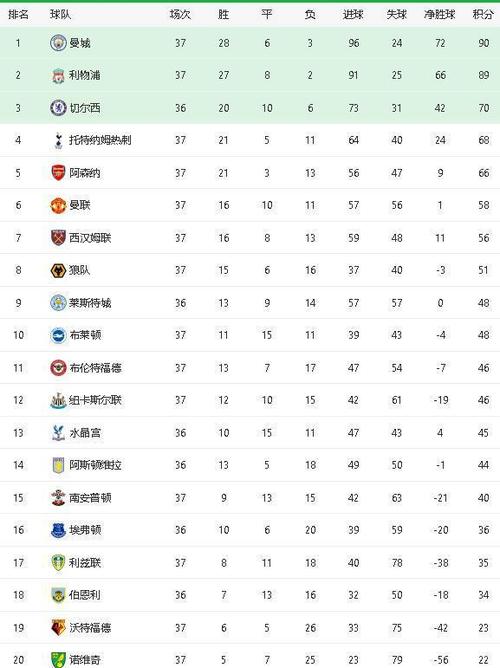500x668 pixels.
Task: Click the Manchester City club crest
Action: click(x=58, y=43)
